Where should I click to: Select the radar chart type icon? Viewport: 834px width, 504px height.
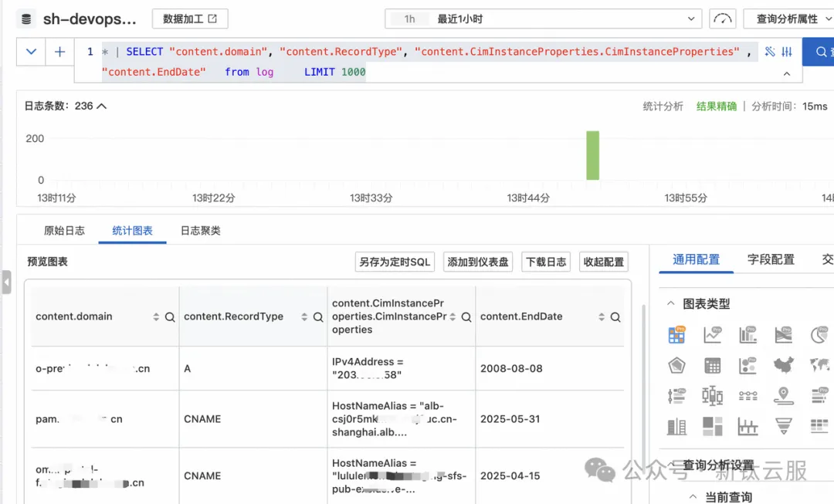click(x=676, y=365)
